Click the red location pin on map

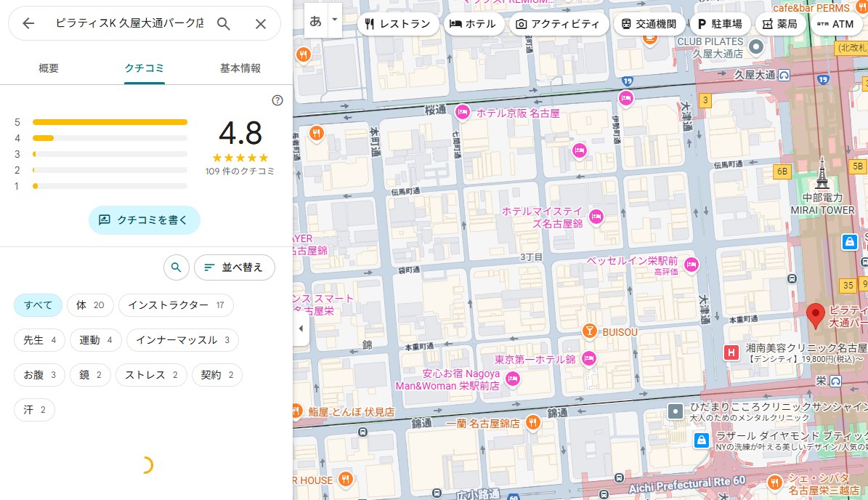click(x=816, y=315)
